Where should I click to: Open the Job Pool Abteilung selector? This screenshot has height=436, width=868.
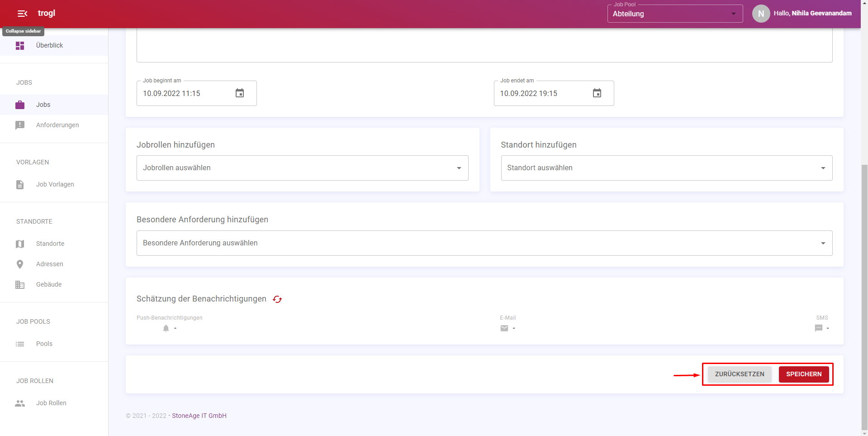point(674,14)
